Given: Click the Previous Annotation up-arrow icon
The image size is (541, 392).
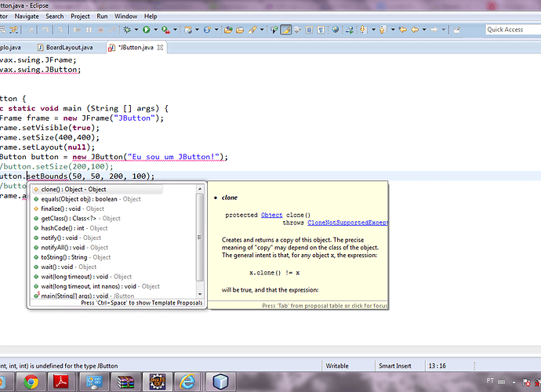Looking at the screenshot, I should click(383, 30).
